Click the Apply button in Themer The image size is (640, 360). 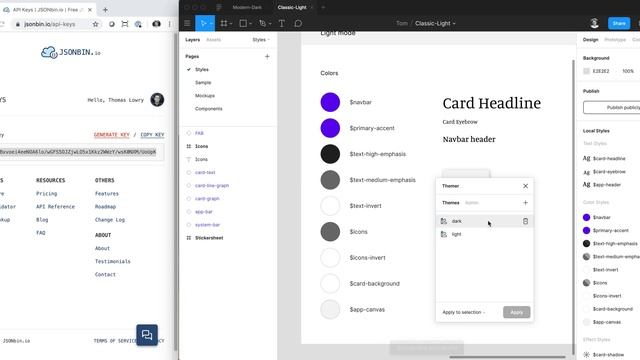(516, 312)
